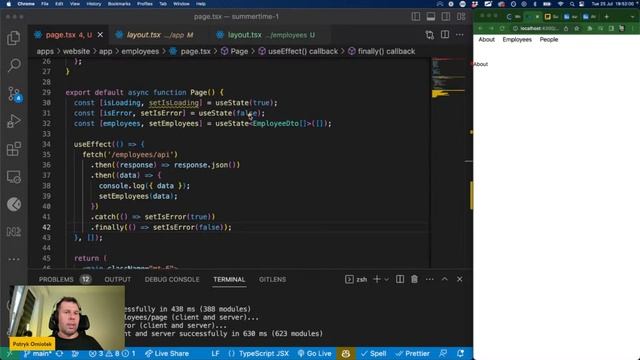Open the Nx Console activity bar icon
The height and width of the screenshot is (360, 640).
pos(14,231)
